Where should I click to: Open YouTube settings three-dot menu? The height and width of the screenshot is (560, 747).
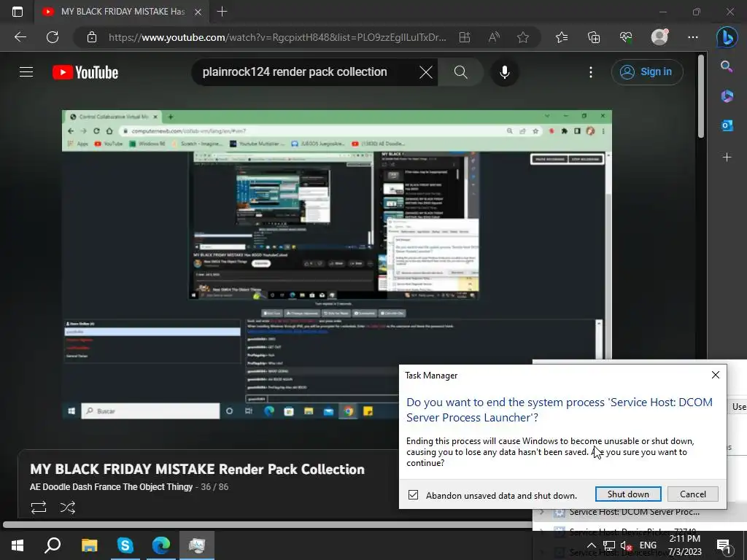(591, 72)
